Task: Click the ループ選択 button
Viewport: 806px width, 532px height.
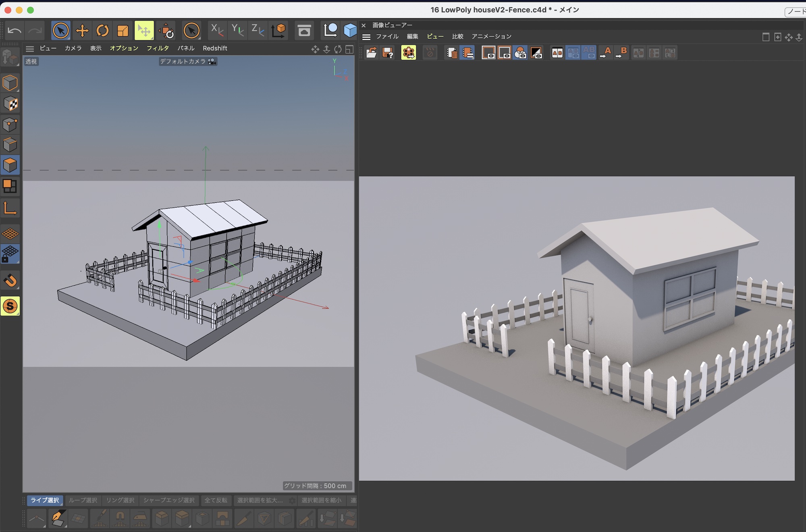Action: coord(83,501)
